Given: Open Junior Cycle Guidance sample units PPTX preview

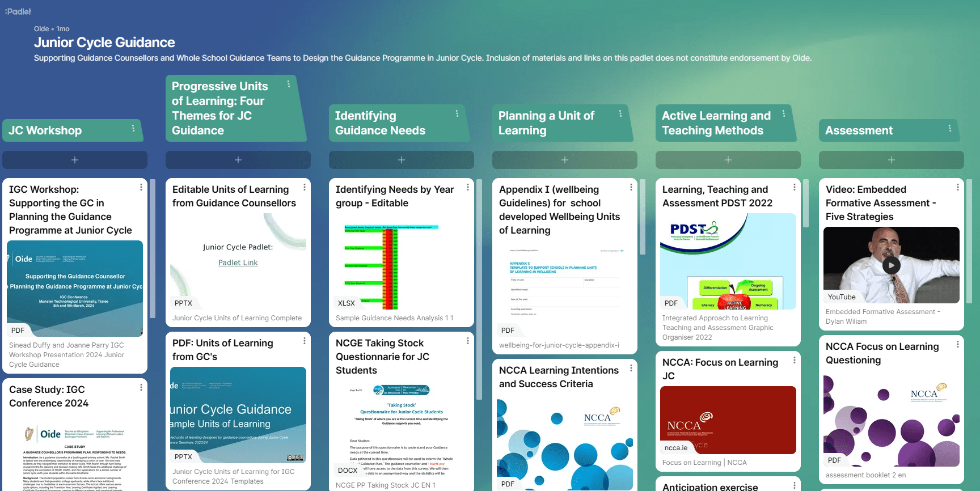Looking at the screenshot, I should coord(238,415).
